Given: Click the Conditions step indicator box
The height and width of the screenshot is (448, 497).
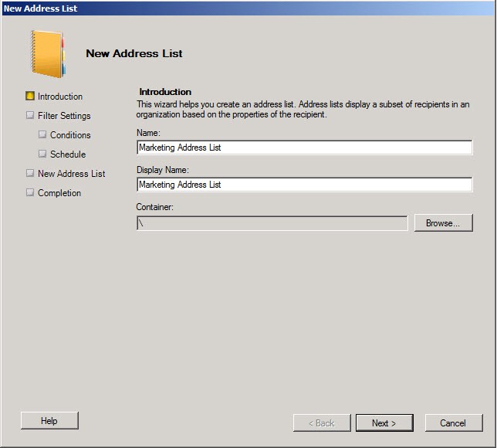Looking at the screenshot, I should tap(42, 134).
